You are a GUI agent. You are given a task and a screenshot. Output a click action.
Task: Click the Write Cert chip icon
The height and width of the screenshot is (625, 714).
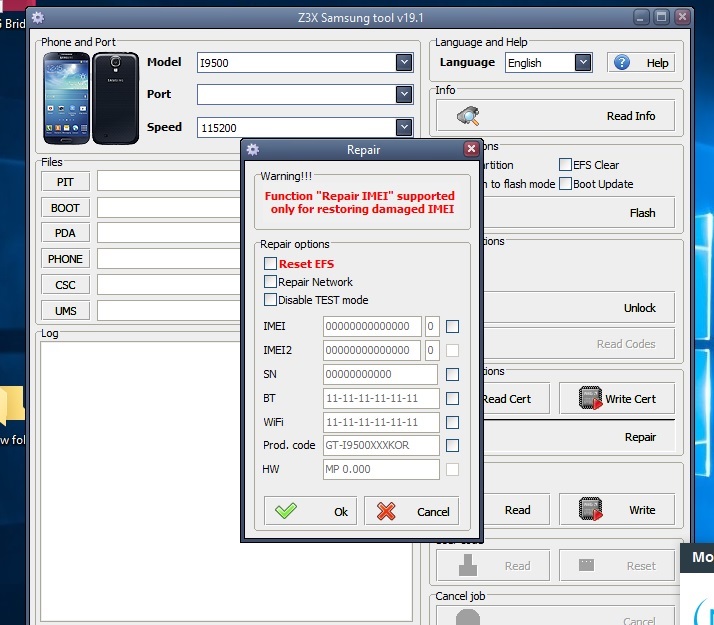coord(591,398)
